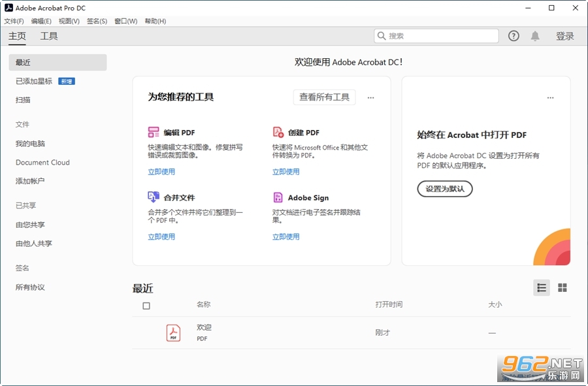The height and width of the screenshot is (386, 588).
Task: Click the Adobe Sign tool title
Action: pos(308,197)
